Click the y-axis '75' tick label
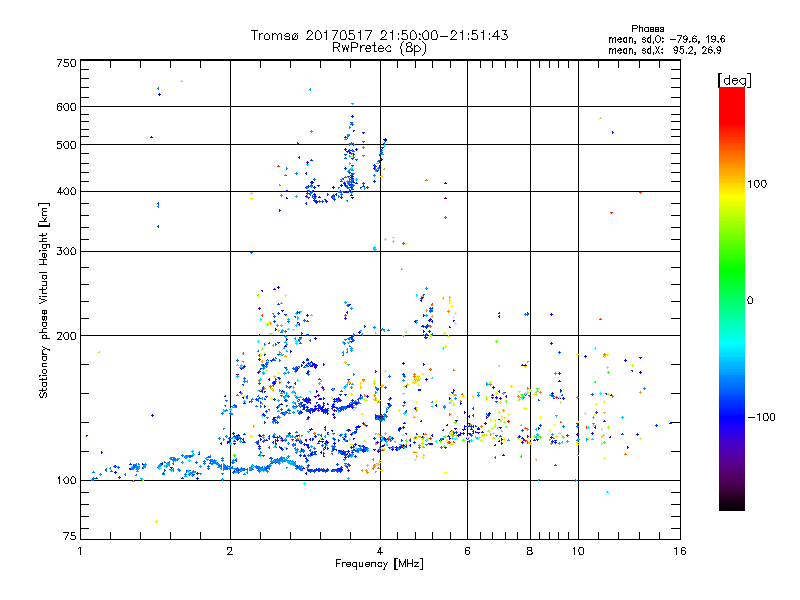The image size is (800, 600). (70, 536)
